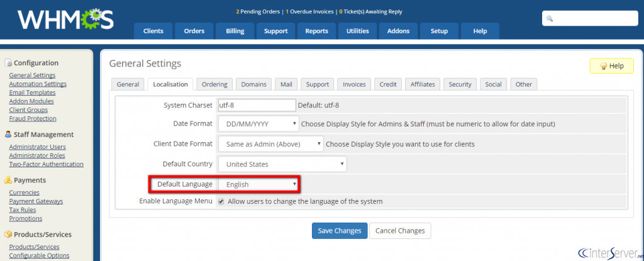Toggle Enable Language Menu checkbox
This screenshot has width=644, height=261.
pos(221,201)
